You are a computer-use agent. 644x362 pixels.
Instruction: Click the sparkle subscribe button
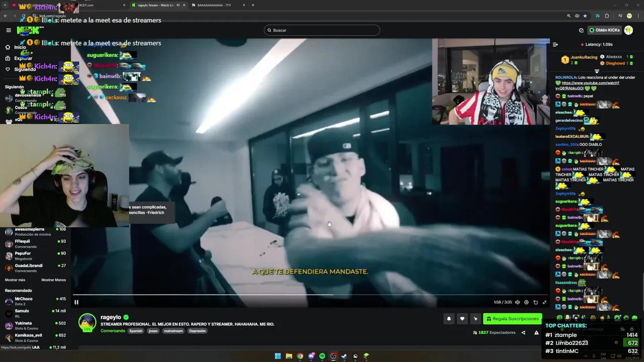(475, 319)
